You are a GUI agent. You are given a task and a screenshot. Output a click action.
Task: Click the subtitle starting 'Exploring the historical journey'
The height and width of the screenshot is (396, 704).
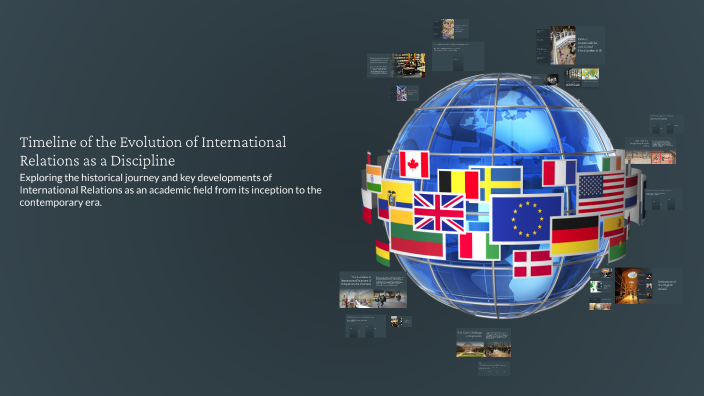point(170,190)
